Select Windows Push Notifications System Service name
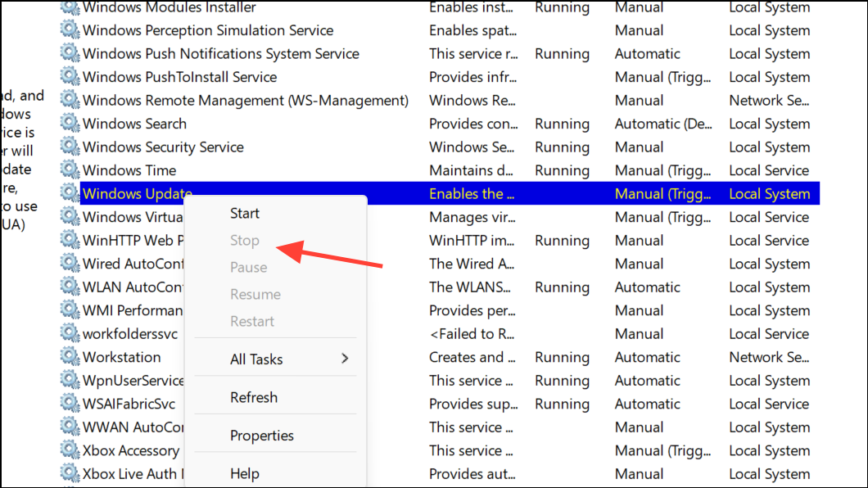Screen dimensions: 868x488 click(x=221, y=54)
